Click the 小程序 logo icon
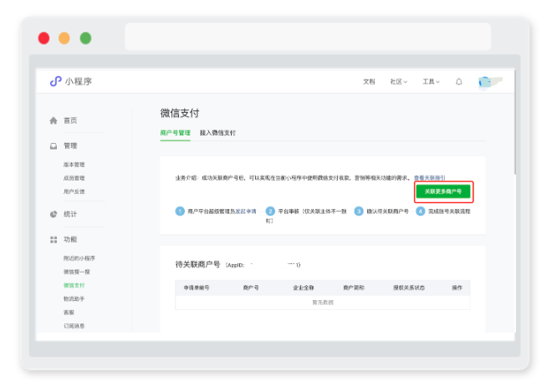557x392 pixels. 56,81
